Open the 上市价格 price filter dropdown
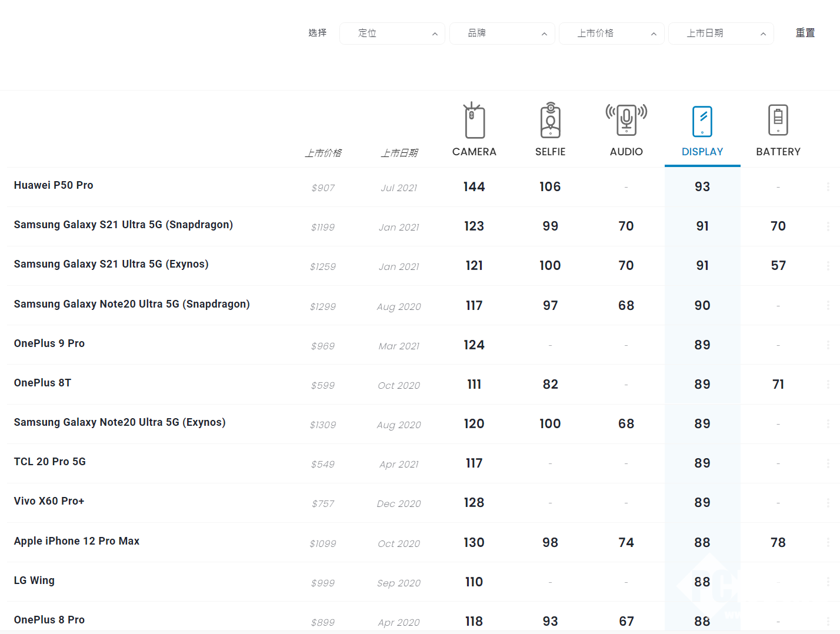Image resolution: width=840 pixels, height=634 pixels. [611, 34]
